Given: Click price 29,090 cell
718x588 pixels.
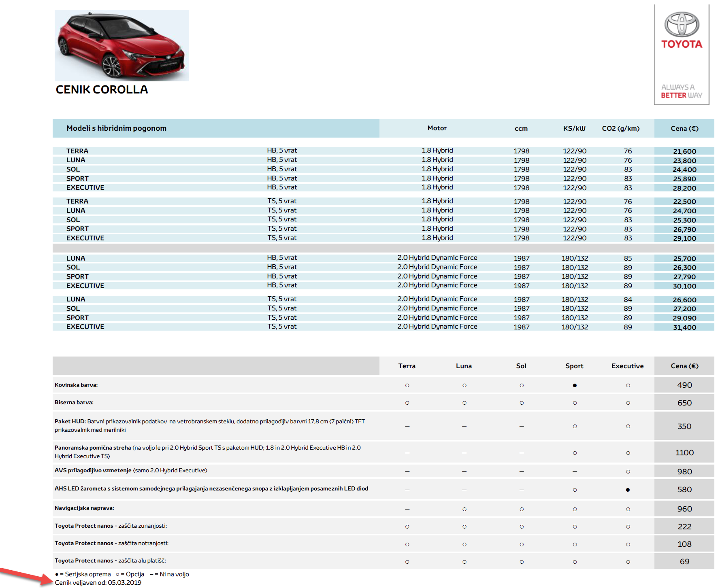Looking at the screenshot, I should coord(684,318).
